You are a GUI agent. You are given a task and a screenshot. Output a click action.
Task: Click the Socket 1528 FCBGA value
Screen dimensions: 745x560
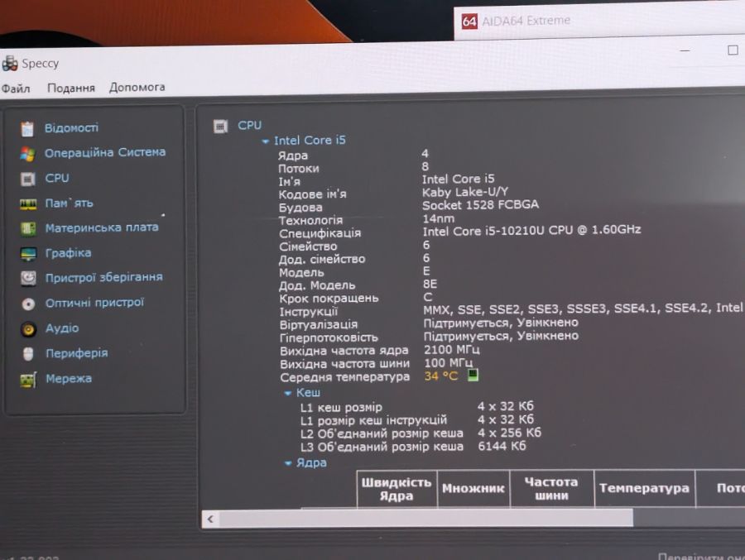(x=480, y=204)
